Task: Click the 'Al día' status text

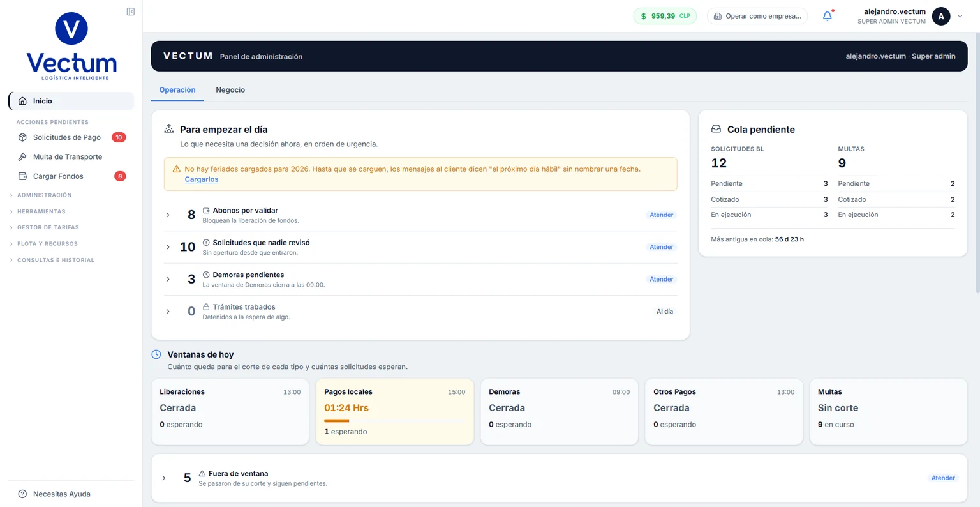Action: 665,312
